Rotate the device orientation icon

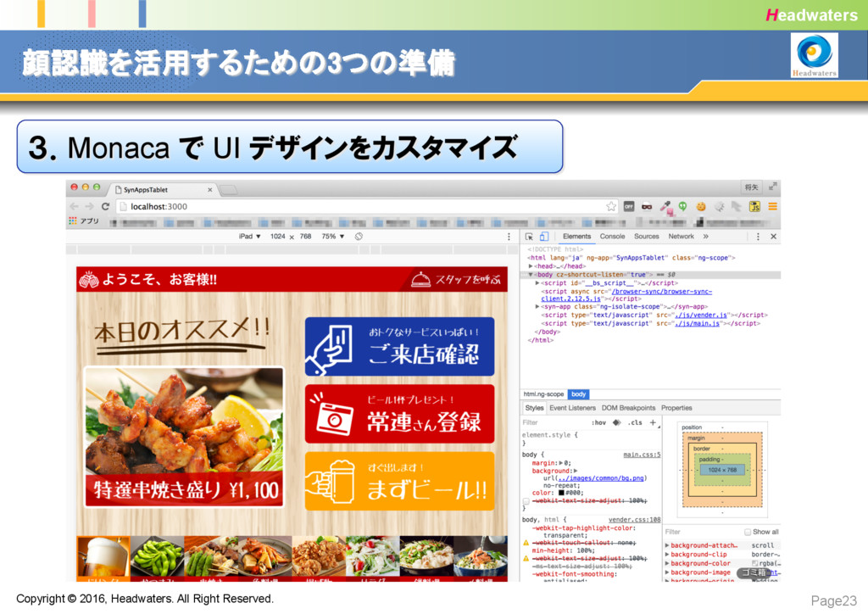[359, 237]
